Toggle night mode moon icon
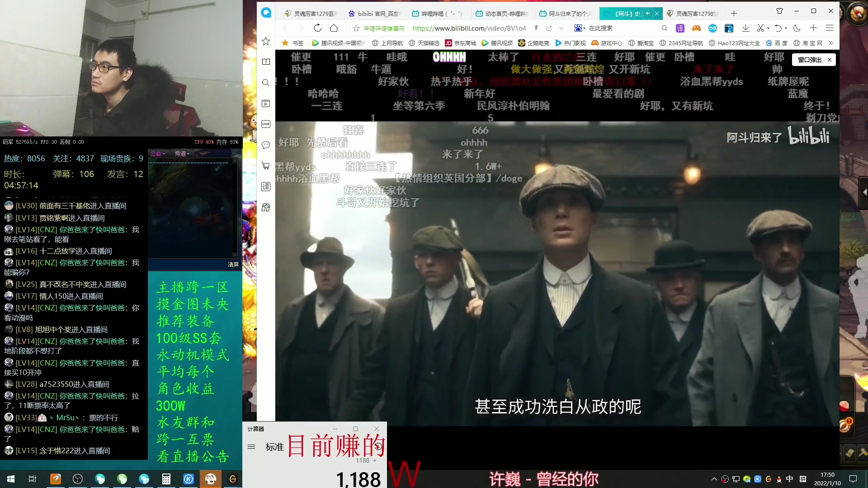This screenshot has width=868, height=488. [797, 28]
